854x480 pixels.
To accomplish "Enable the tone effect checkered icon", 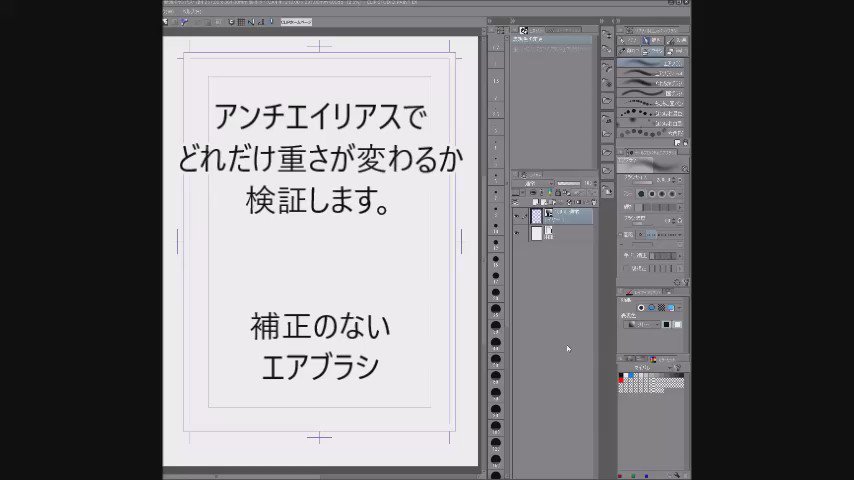I will point(661,308).
